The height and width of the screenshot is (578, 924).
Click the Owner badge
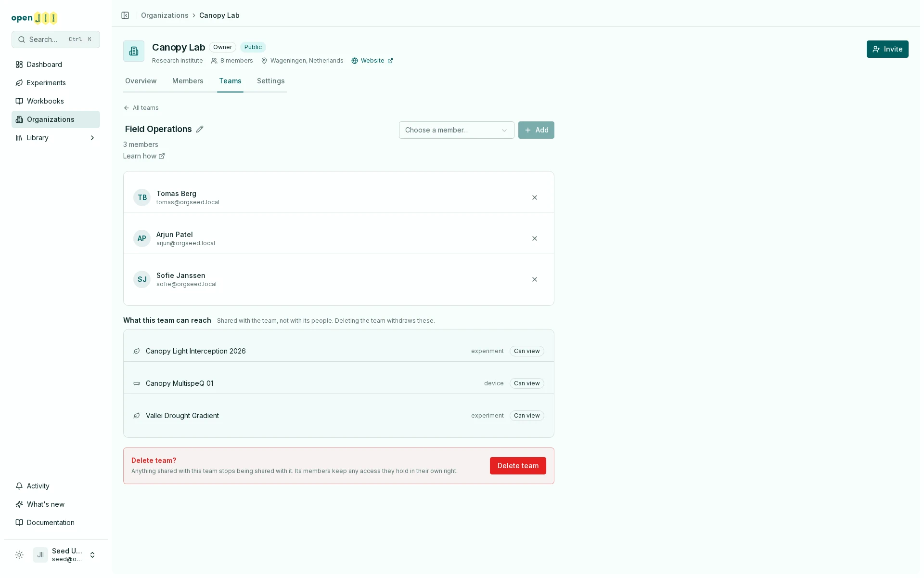[x=222, y=47]
